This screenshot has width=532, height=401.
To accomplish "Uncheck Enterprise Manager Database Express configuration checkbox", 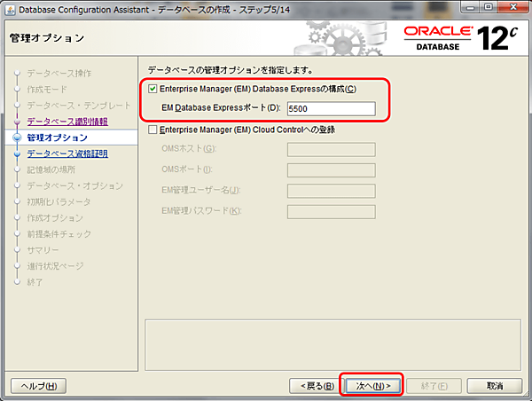I will pyautogui.click(x=153, y=89).
